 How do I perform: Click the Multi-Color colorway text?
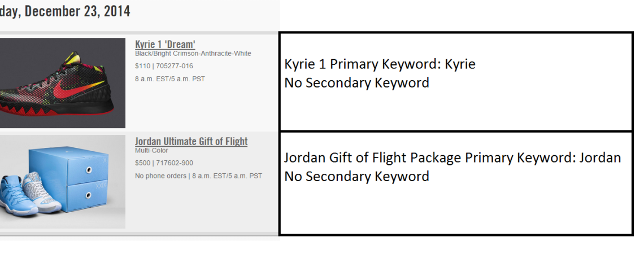(x=151, y=151)
